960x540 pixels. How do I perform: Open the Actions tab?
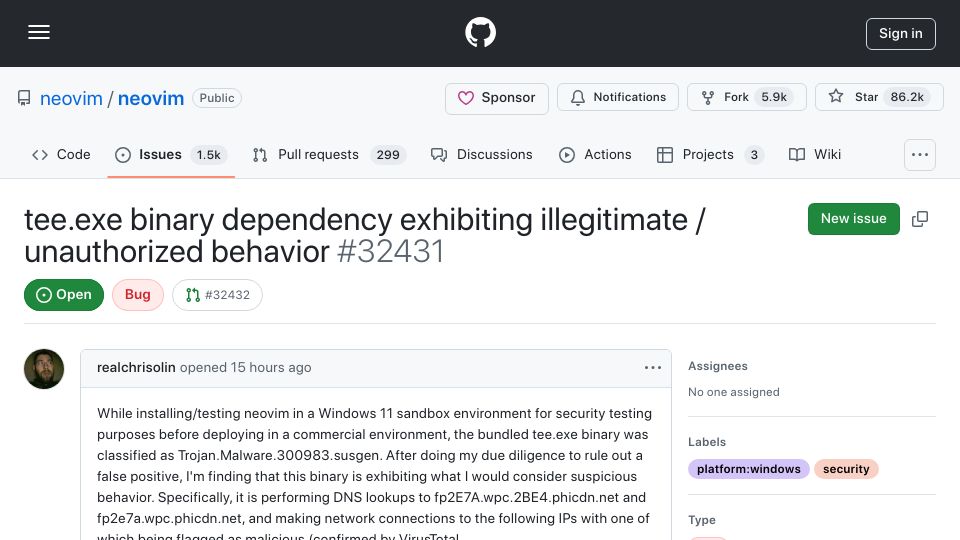tap(595, 155)
